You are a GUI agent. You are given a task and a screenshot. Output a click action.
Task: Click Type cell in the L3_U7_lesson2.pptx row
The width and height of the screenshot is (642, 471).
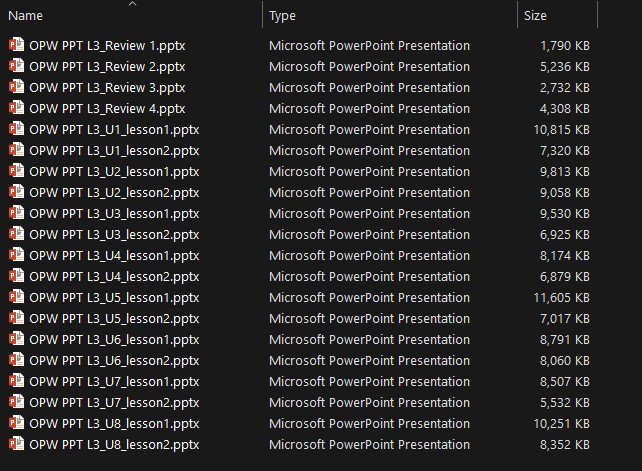369,402
